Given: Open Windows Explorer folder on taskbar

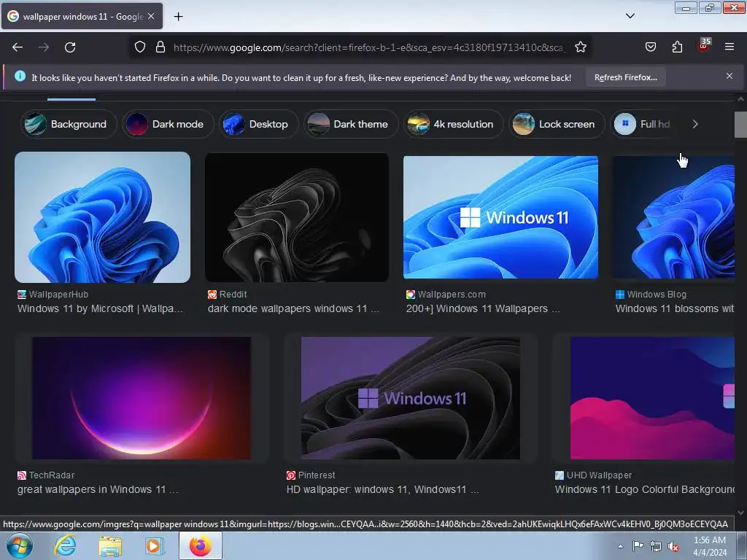Looking at the screenshot, I should tap(110, 545).
